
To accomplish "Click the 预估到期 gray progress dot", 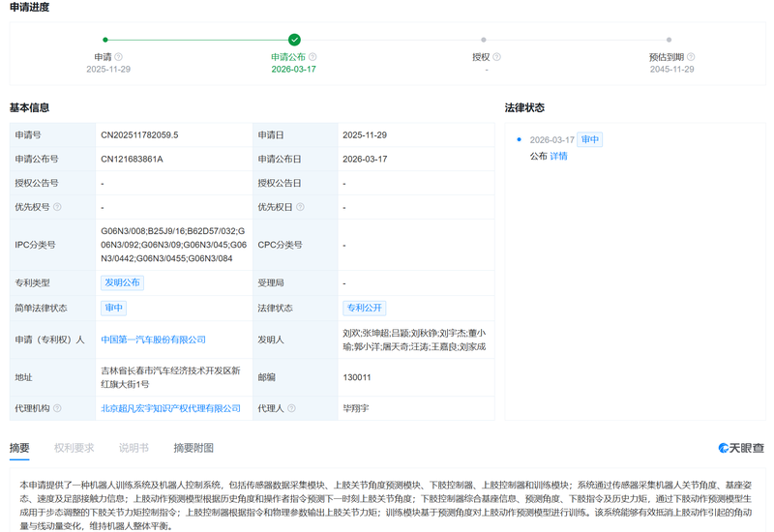I will [669, 40].
